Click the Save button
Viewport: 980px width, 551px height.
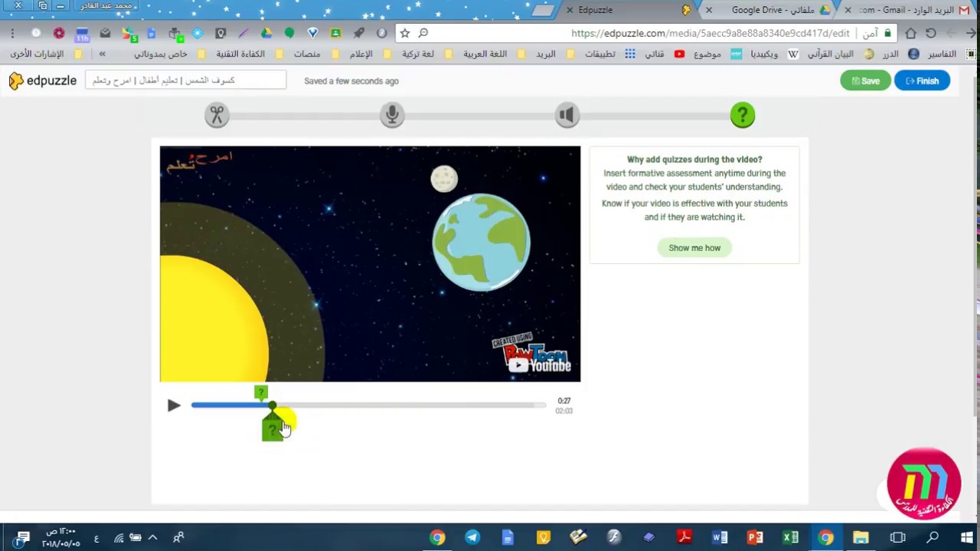coord(865,80)
